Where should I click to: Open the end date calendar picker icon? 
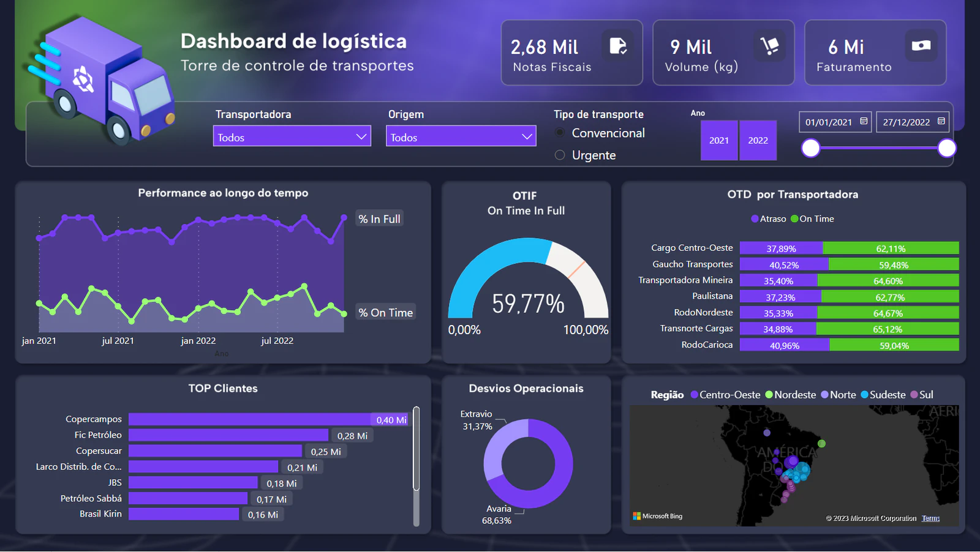pyautogui.click(x=941, y=121)
